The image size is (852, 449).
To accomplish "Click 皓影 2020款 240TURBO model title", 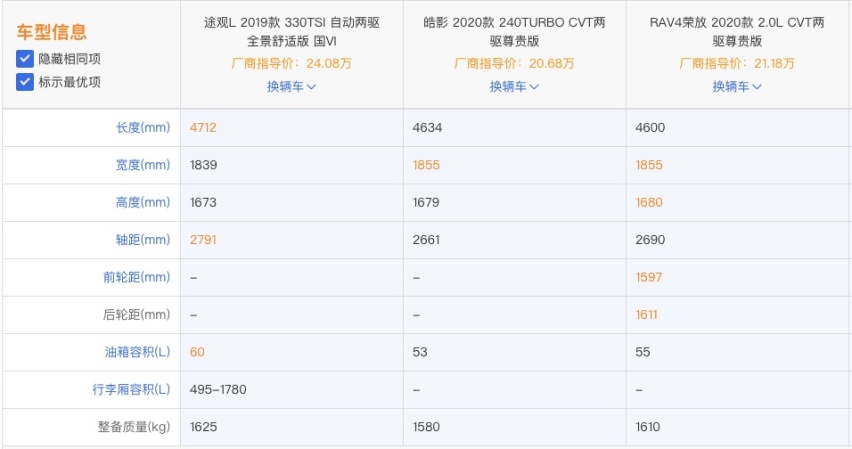I will pos(514,32).
